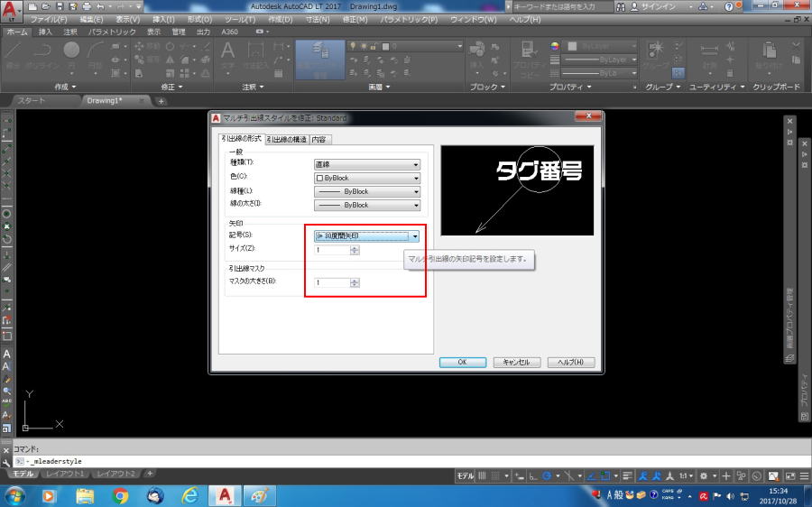This screenshot has height=507, width=812.
Task: Click the workspace gear icon in status bar
Action: pyautogui.click(x=704, y=475)
